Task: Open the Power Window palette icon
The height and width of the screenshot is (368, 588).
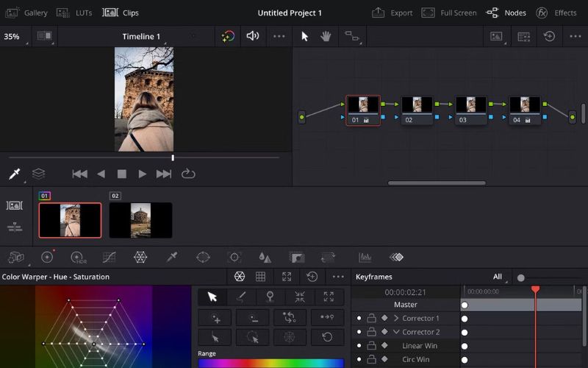Action: coord(203,258)
